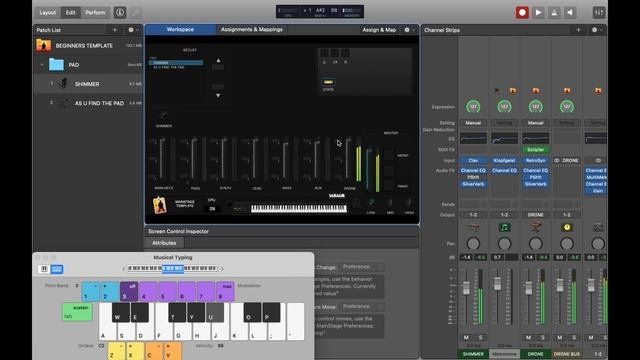
Task: Toggle the mixer sliders icon at top right
Action: click(599, 13)
